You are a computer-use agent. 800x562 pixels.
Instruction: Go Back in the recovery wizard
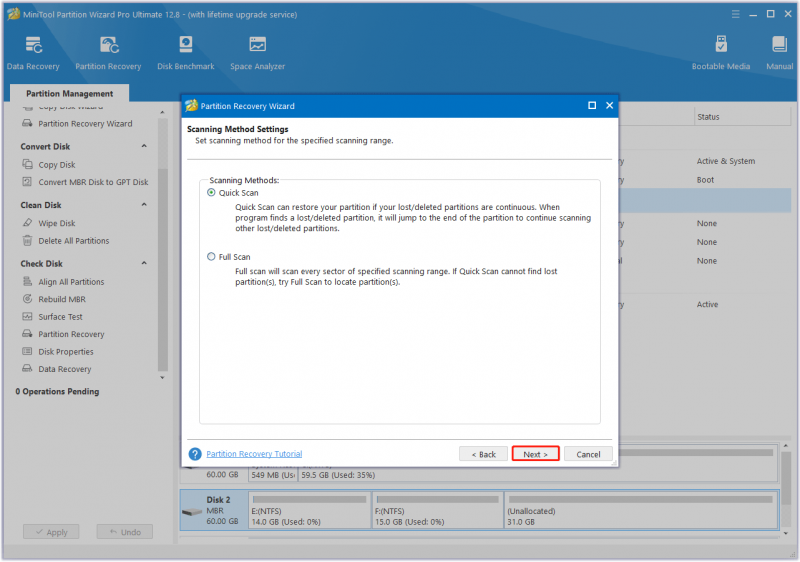point(483,454)
